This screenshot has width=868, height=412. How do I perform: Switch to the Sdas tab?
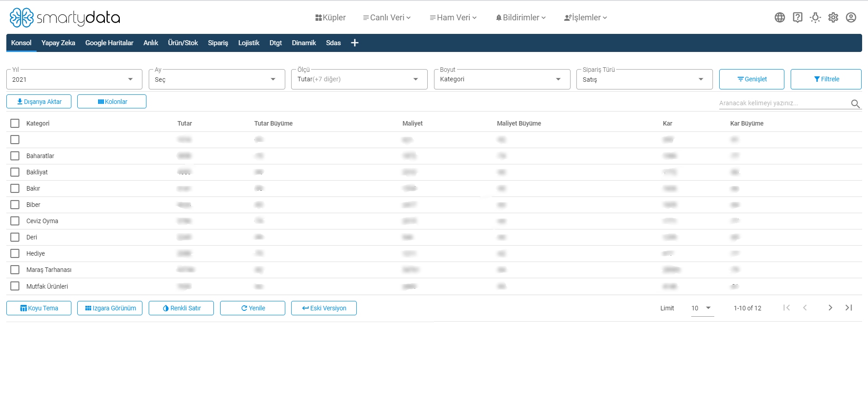click(334, 43)
